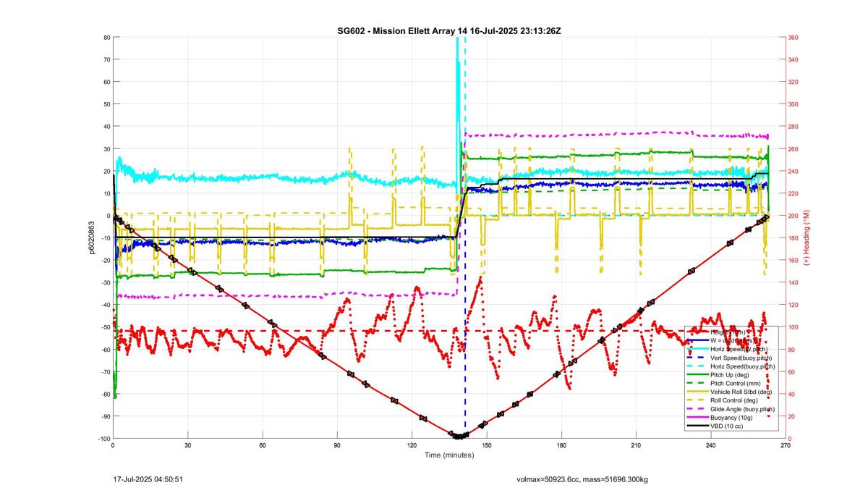Viewport: 868px width, 493px height.
Task: Select the magenta line sample beside 'Buoyancy (10g)'
Action: (x=698, y=417)
